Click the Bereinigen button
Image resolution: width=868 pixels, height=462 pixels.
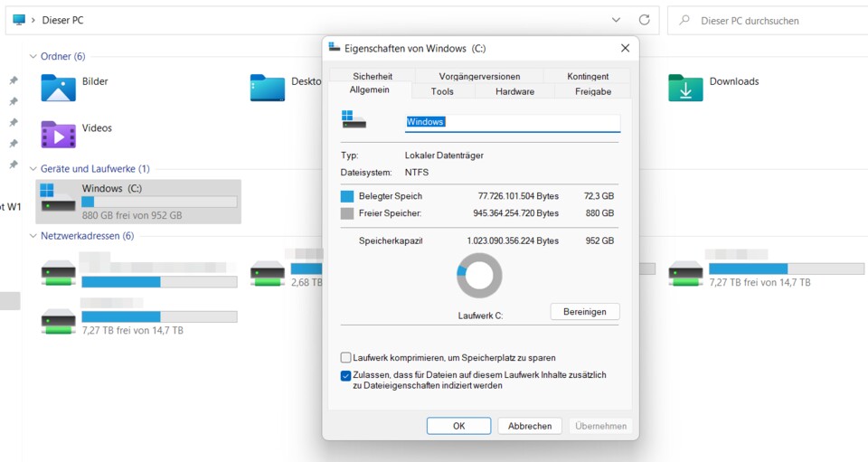pos(584,312)
